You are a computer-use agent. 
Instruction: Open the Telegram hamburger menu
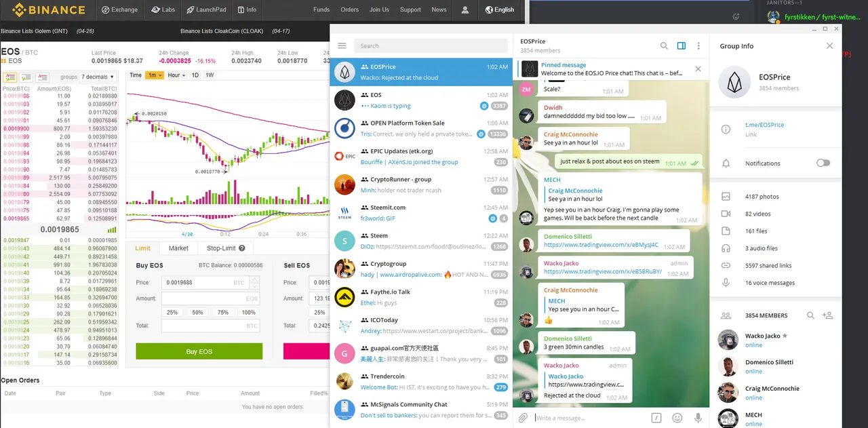[342, 46]
